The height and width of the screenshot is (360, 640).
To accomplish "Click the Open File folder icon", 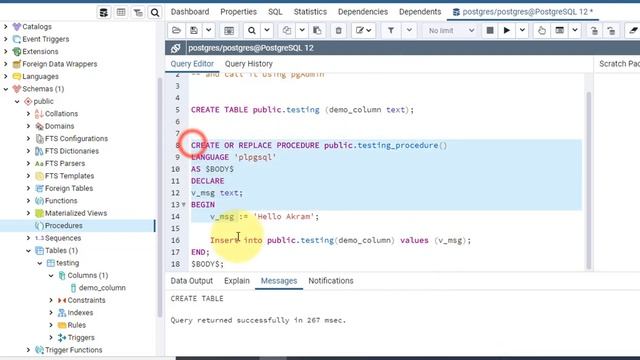I will click(176, 31).
